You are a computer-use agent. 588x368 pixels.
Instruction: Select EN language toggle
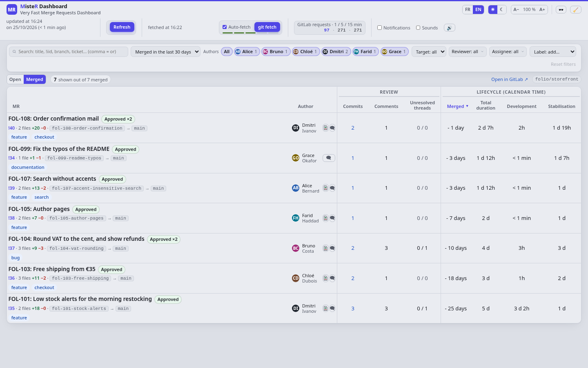tap(478, 9)
